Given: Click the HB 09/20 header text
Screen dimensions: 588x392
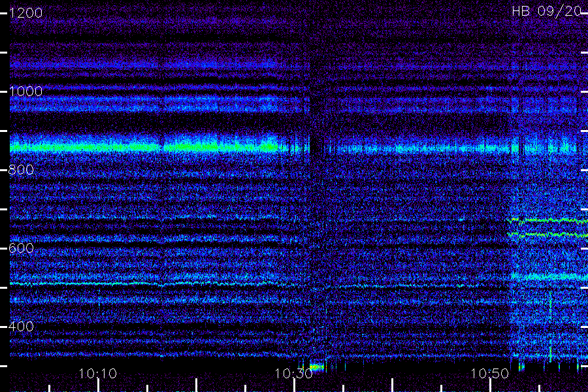Looking at the screenshot, I should 547,11.
